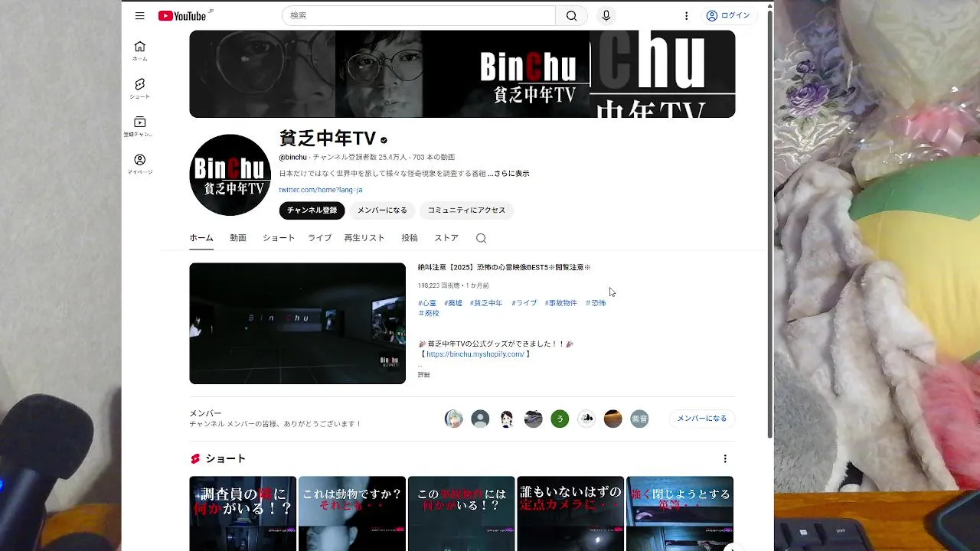Click the メンバーになる button under channel name
This screenshot has width=980, height=551.
click(382, 210)
